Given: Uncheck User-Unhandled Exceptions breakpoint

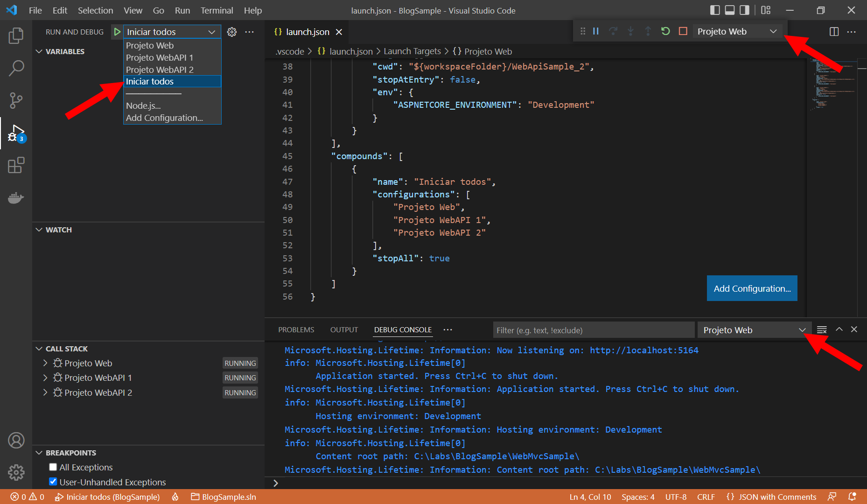Looking at the screenshot, I should click(53, 482).
